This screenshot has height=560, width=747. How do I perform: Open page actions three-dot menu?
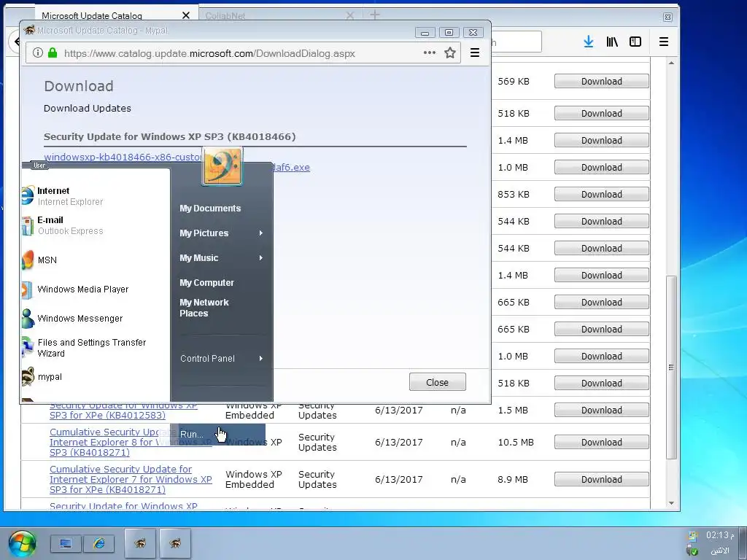pyautogui.click(x=429, y=52)
